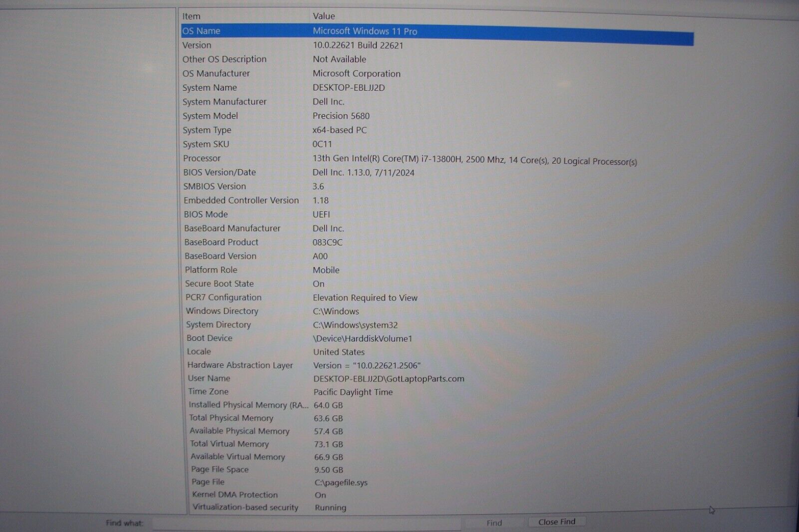The image size is (799, 532).
Task: Click the 083C9C baseboard product value
Action: (x=328, y=243)
